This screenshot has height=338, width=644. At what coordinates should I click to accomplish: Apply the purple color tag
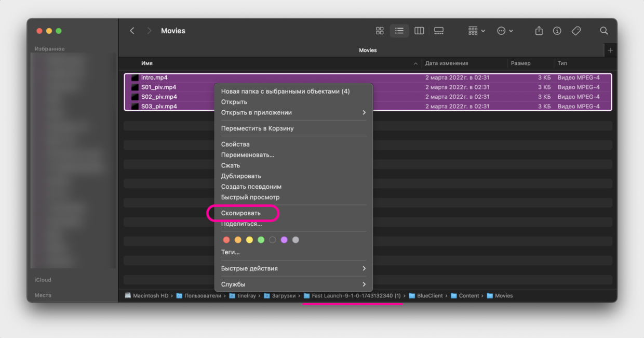click(284, 240)
